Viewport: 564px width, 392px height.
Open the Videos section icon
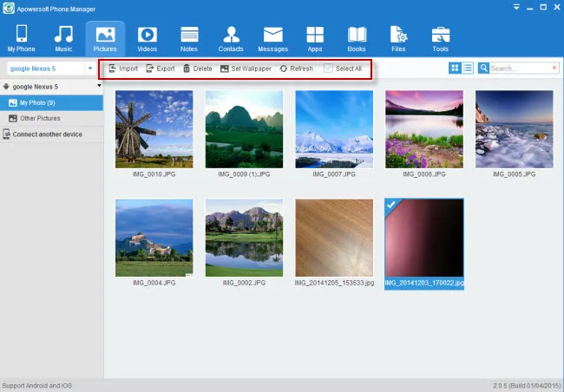(x=148, y=35)
